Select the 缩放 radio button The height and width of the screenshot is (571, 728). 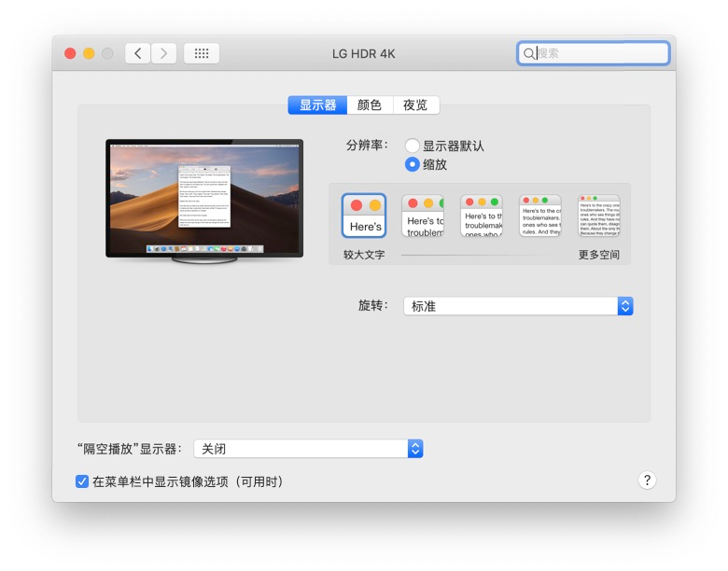[x=412, y=164]
